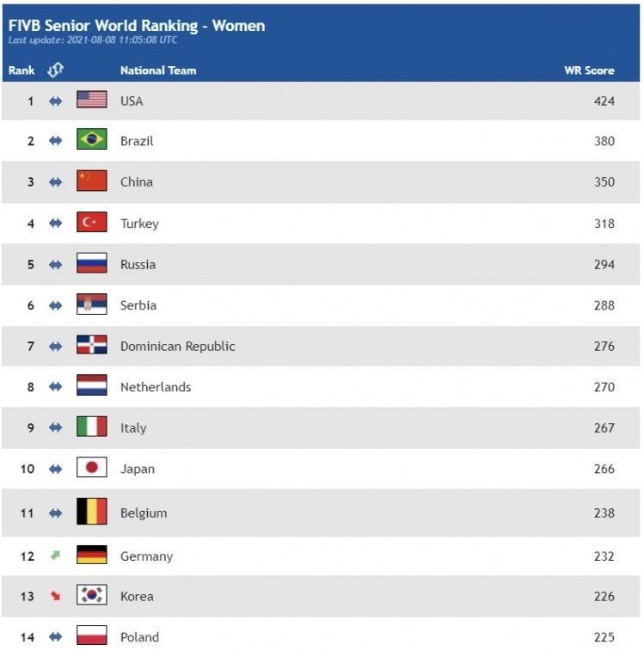Open the Poland team link
The height and width of the screenshot is (651, 644).
click(139, 637)
